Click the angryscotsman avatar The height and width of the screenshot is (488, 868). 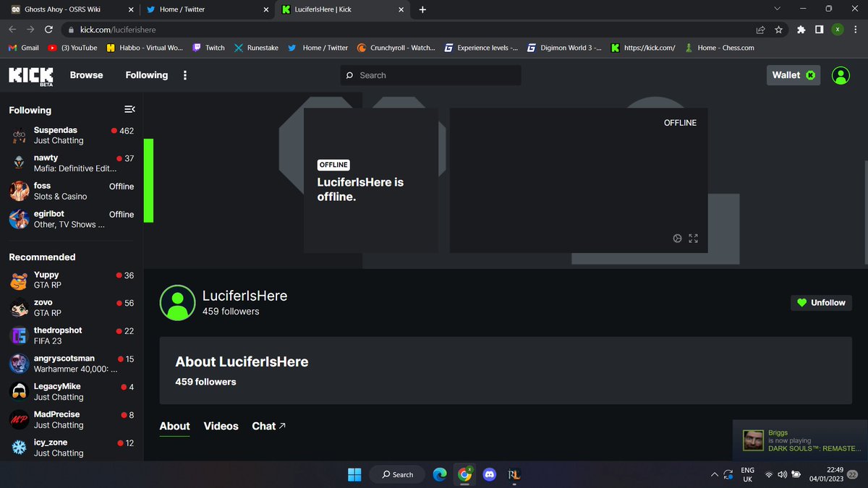[20, 364]
